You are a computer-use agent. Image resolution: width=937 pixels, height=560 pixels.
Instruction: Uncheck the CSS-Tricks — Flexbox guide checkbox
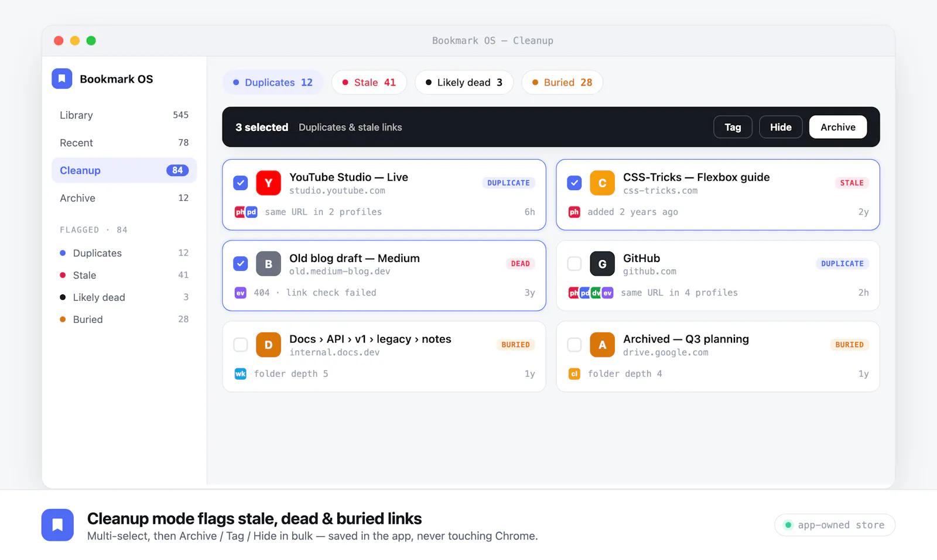click(x=574, y=183)
